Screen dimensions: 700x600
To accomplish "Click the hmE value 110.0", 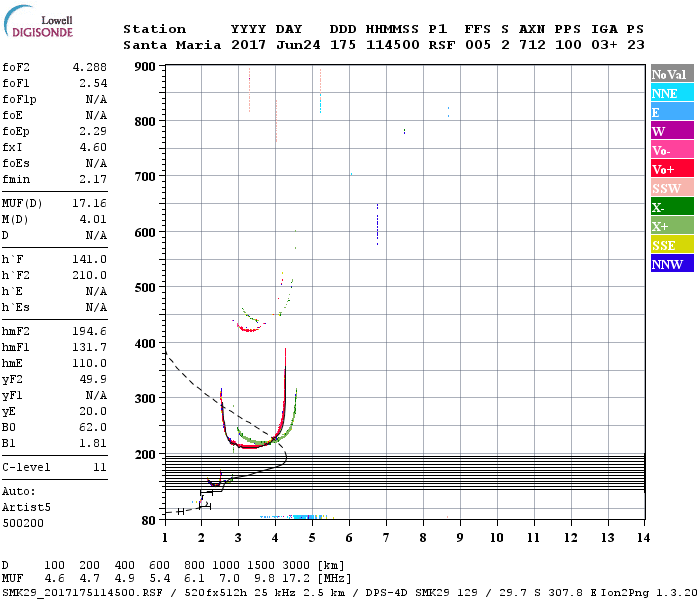I will [90, 363].
